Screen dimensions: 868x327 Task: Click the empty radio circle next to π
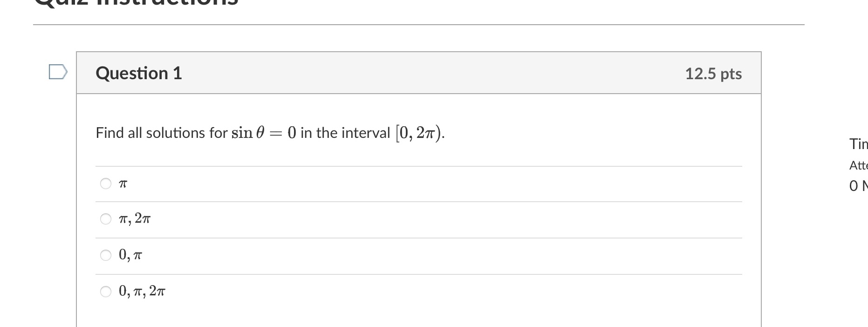106,184
